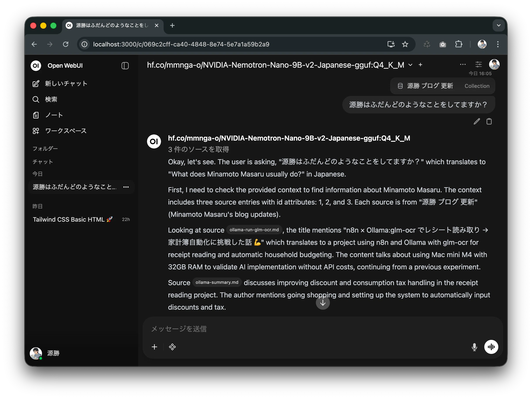Open the Chrome profile avatar

click(x=482, y=44)
